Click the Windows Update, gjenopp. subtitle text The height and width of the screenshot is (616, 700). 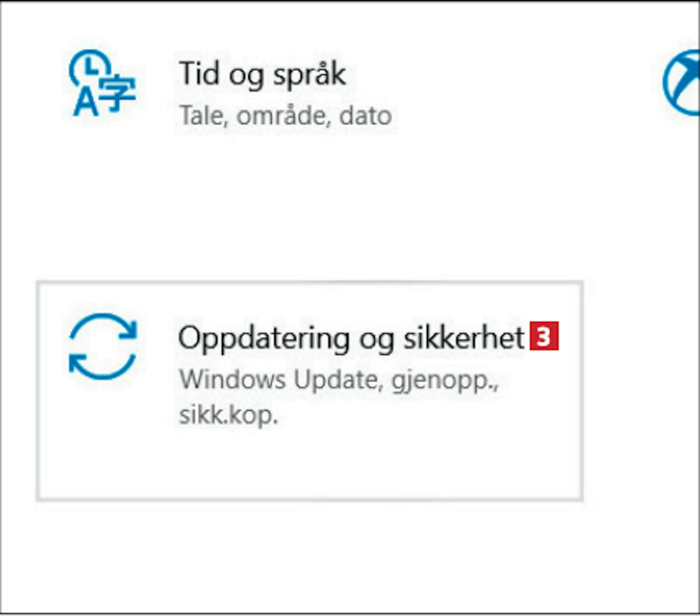[x=339, y=380]
